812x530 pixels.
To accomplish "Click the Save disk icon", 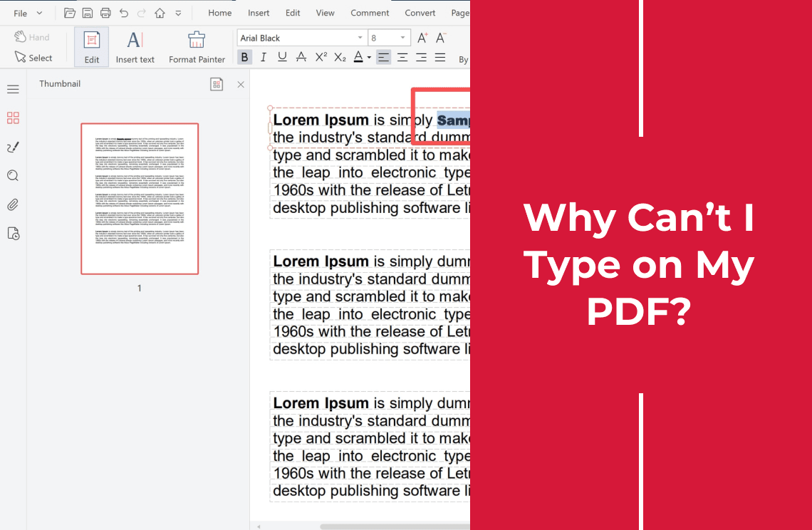I will (88, 13).
